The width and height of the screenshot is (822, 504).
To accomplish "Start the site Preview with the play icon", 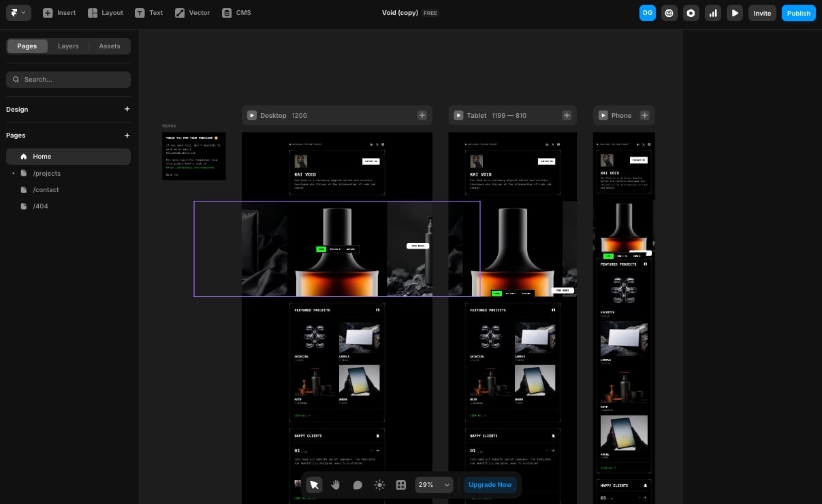I will coord(735,13).
